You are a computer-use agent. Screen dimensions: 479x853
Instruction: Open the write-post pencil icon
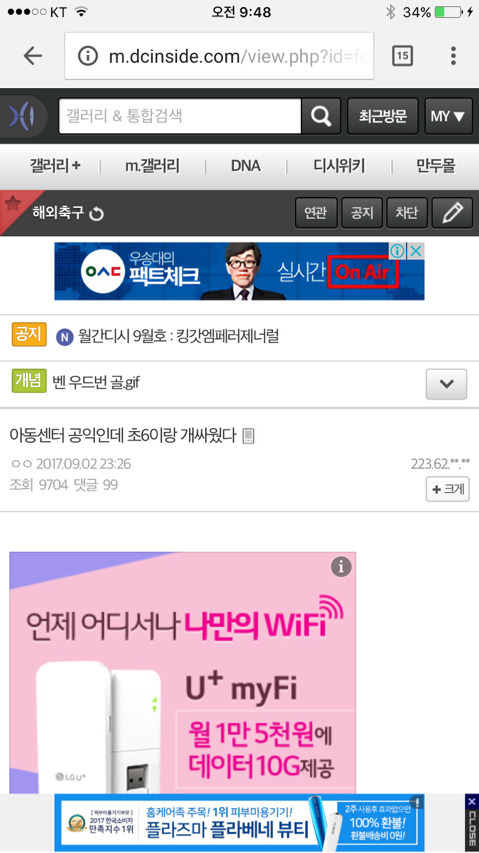452,213
